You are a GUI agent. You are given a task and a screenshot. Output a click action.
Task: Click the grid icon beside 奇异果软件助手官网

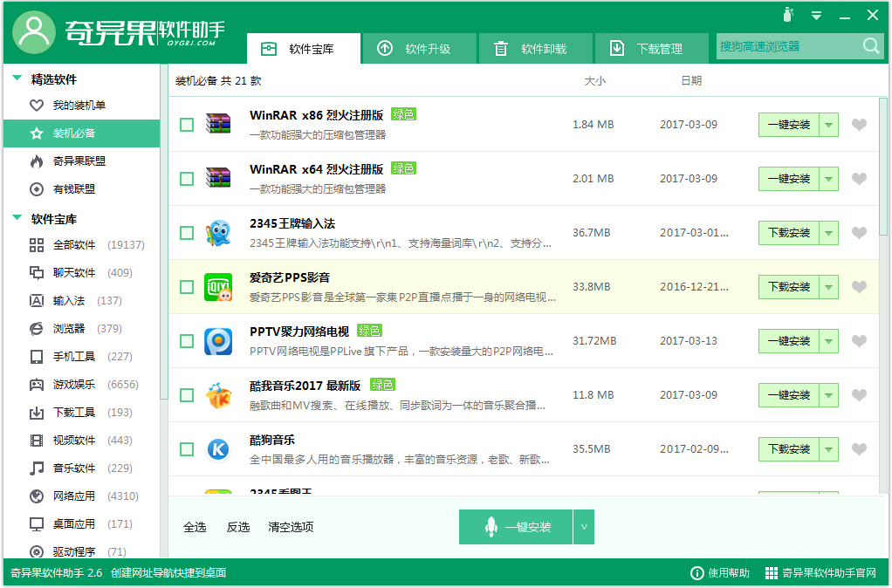(x=771, y=572)
